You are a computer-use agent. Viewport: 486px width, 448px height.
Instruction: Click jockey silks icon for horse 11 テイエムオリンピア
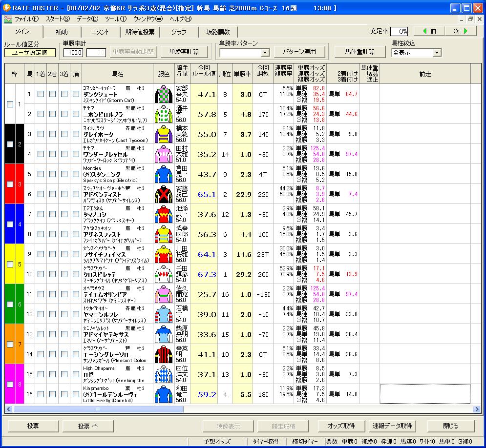coord(164,294)
